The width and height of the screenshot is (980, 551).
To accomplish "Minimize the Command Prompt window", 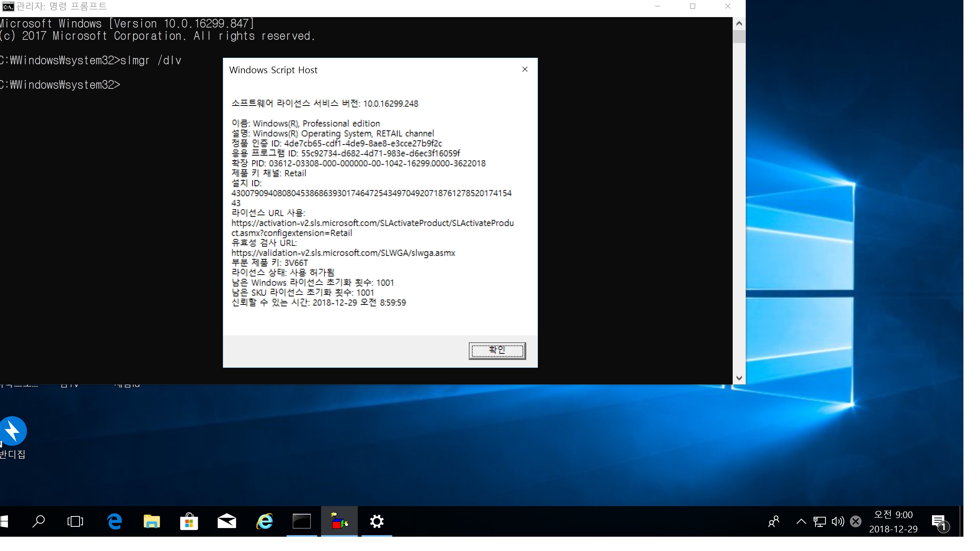I will (x=657, y=6).
